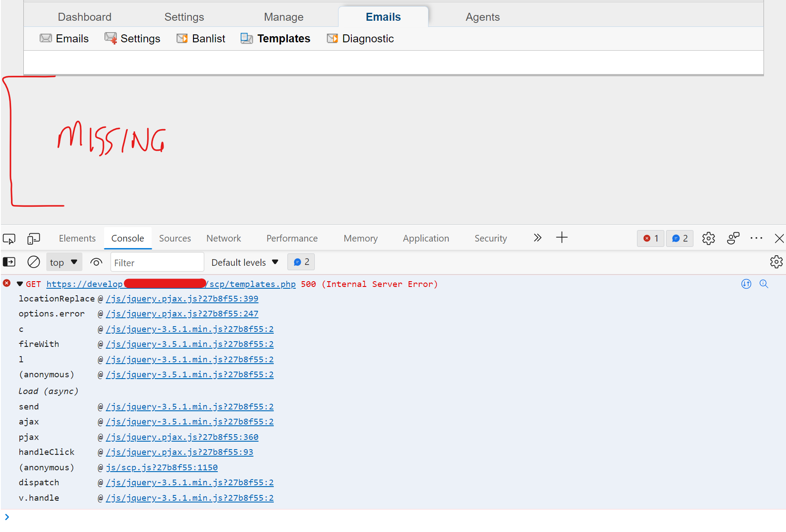Viewport: 786px width, 532px height.
Task: Click inside the console Filter field
Action: 156,262
